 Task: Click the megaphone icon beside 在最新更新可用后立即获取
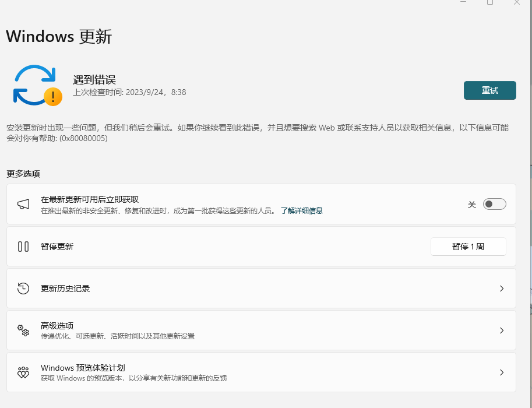tap(23, 204)
